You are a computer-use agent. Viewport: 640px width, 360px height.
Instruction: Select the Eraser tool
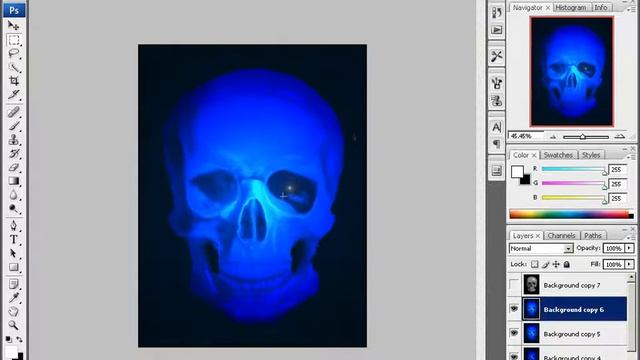pyautogui.click(x=13, y=167)
